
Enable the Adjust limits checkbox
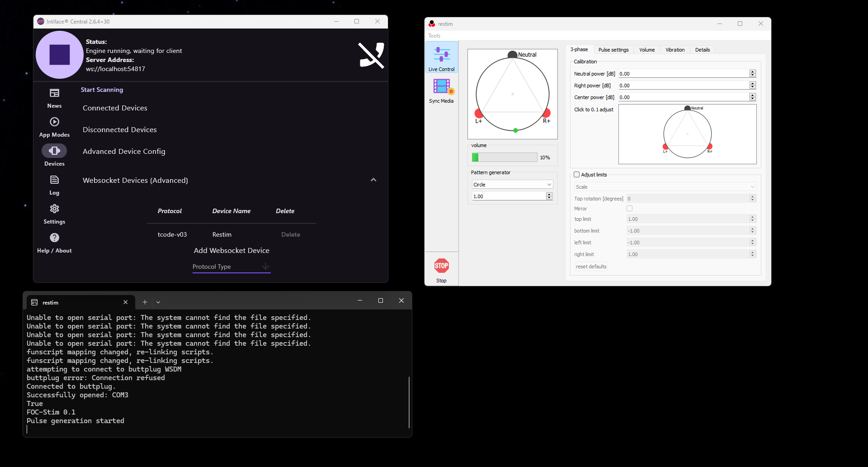pyautogui.click(x=576, y=175)
